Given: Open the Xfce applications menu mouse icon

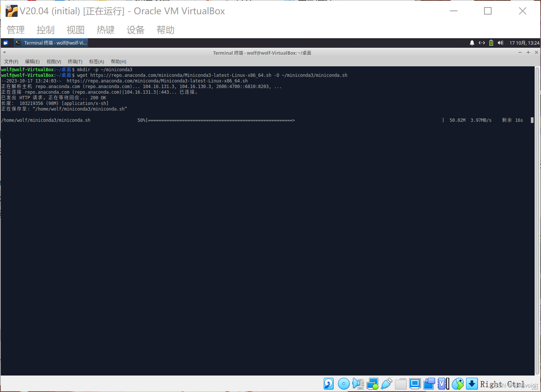Looking at the screenshot, I should [x=6, y=43].
